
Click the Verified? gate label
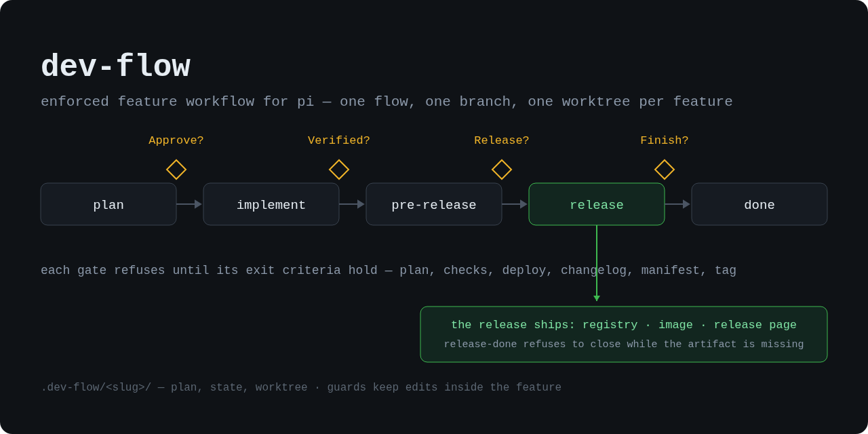pyautogui.click(x=339, y=140)
